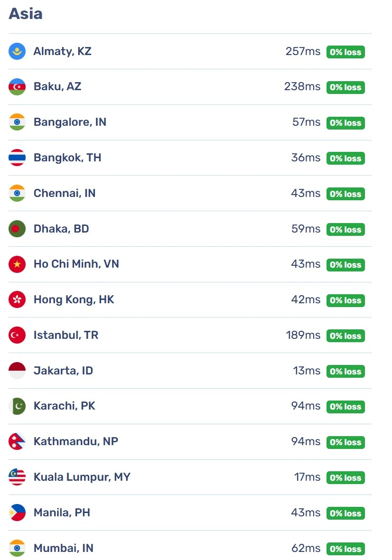This screenshot has width=392, height=560.
Task: Click the 0% loss badge for Istanbul
Action: click(x=345, y=336)
